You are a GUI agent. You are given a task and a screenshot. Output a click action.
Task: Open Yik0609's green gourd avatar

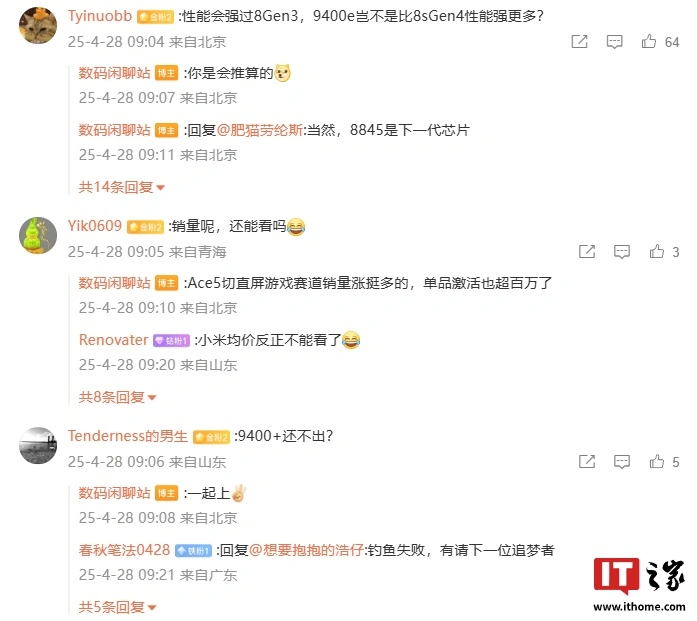[38, 236]
